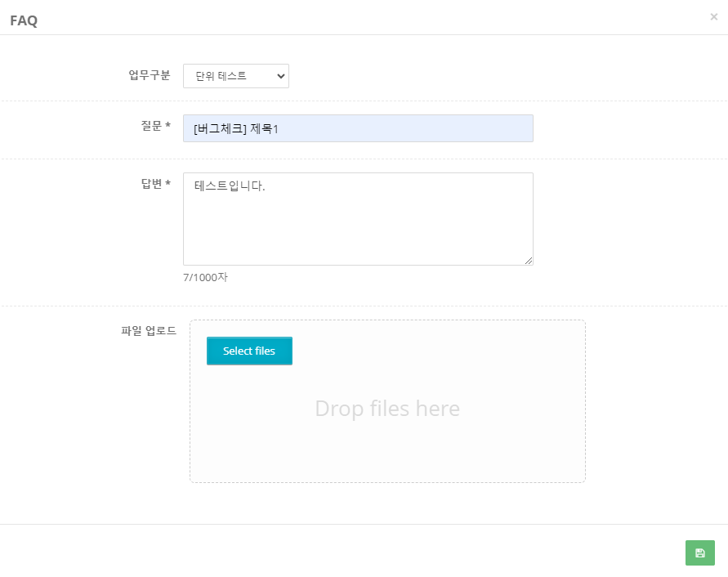Click the 업무구분 field label

pos(150,75)
